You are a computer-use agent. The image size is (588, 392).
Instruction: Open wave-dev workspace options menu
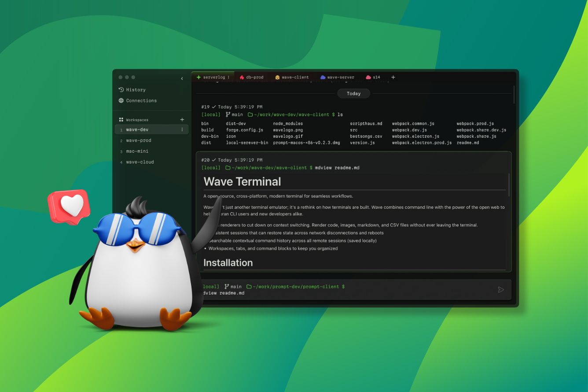pos(182,130)
